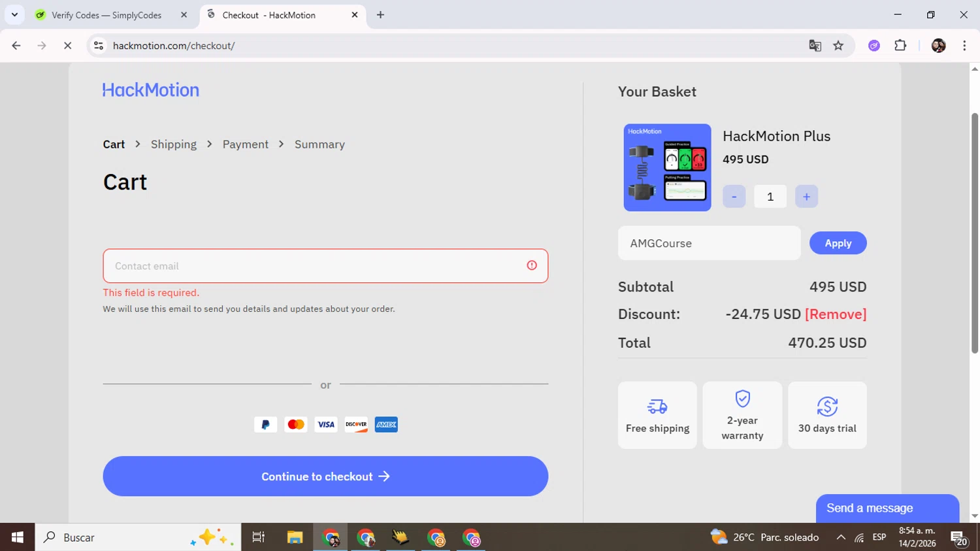Close the Checkout - HackMotion tab
The height and width of the screenshot is (551, 980).
[355, 14]
